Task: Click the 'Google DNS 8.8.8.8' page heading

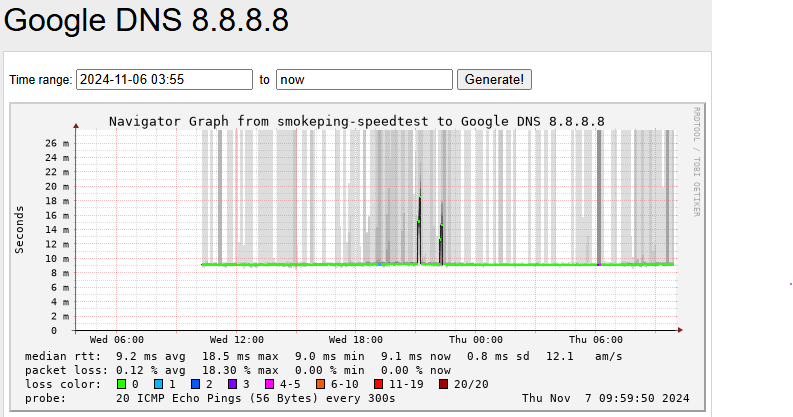Action: 146,21
